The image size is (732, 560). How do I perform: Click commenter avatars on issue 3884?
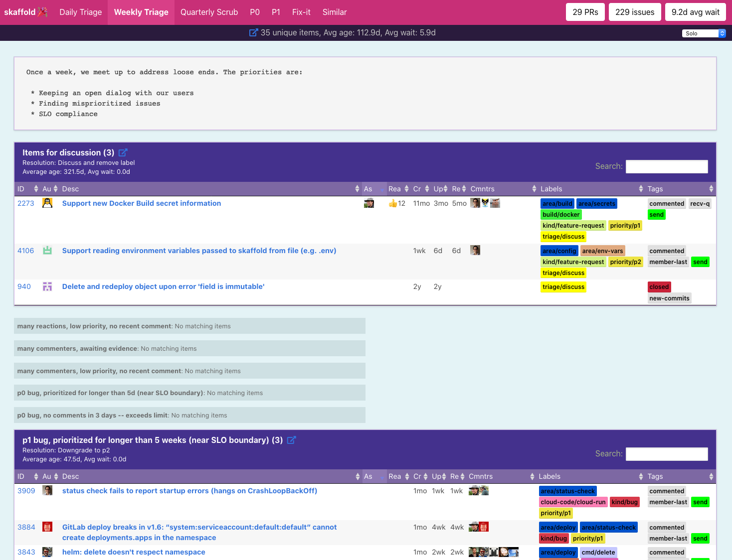479,527
